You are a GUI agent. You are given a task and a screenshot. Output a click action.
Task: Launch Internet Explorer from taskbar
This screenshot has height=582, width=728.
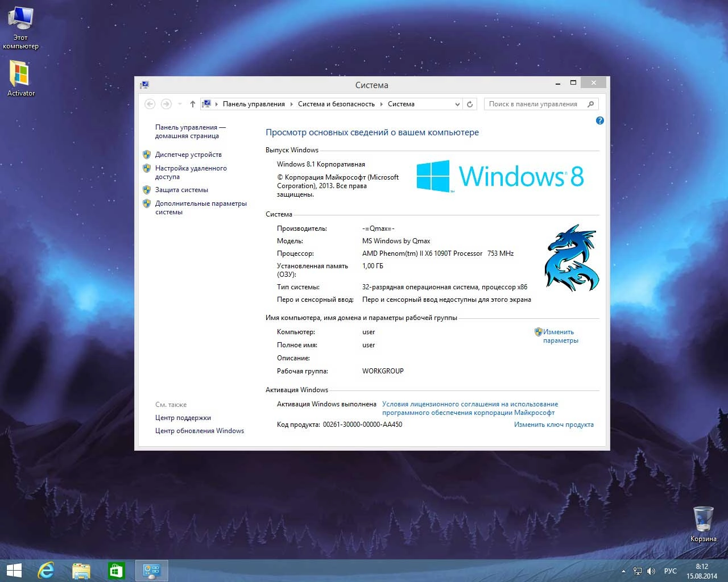click(46, 571)
